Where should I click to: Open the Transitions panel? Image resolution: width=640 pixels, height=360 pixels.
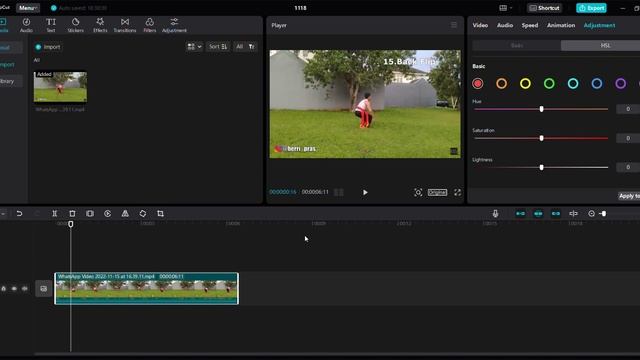click(125, 25)
